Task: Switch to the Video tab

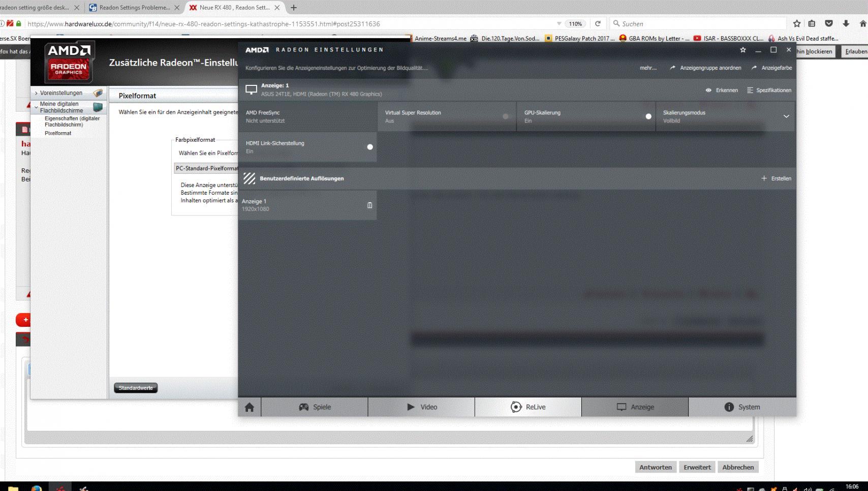Action: click(421, 407)
